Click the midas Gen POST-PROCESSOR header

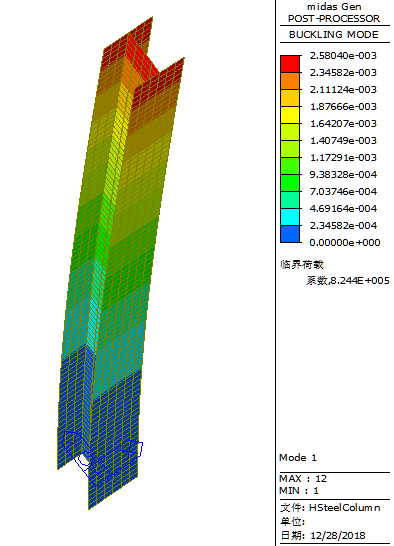click(334, 13)
